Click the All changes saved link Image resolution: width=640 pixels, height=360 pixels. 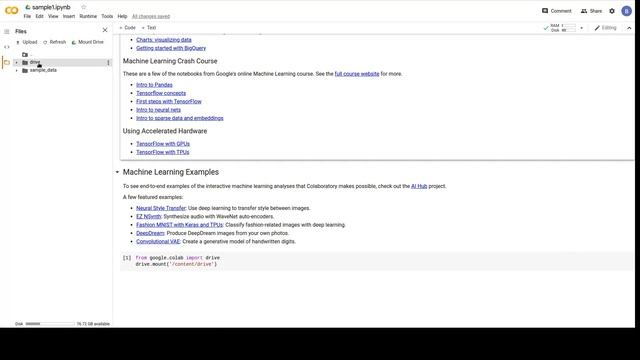click(151, 16)
